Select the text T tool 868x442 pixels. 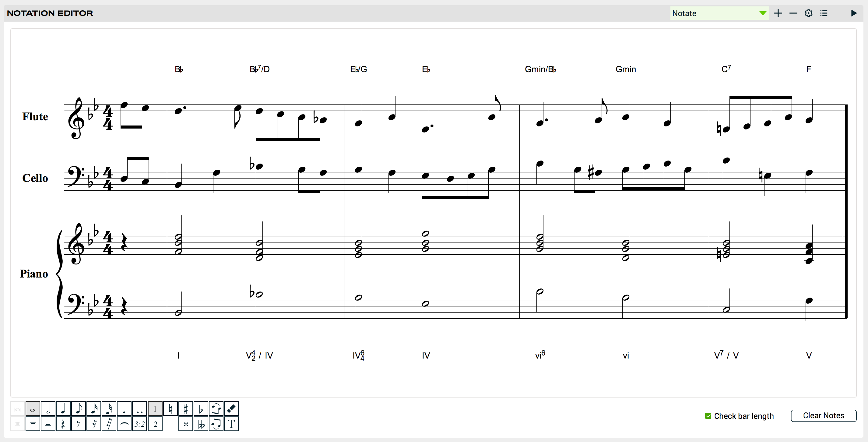231,424
